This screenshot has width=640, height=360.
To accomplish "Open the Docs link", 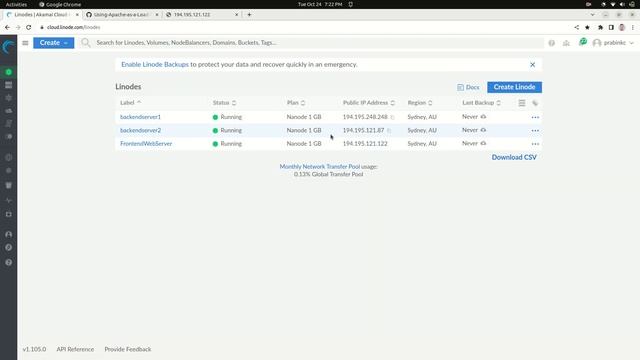I will point(468,87).
